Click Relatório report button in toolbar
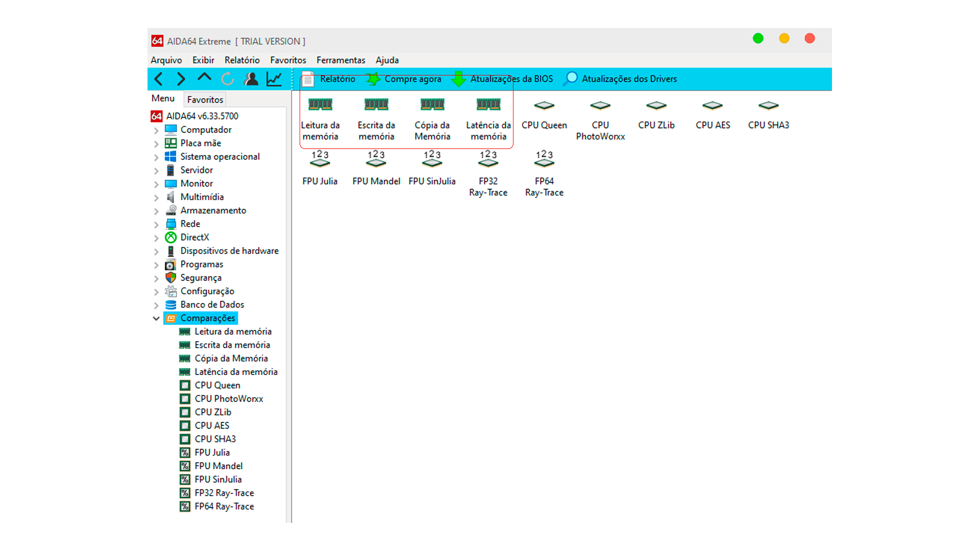 pyautogui.click(x=328, y=79)
